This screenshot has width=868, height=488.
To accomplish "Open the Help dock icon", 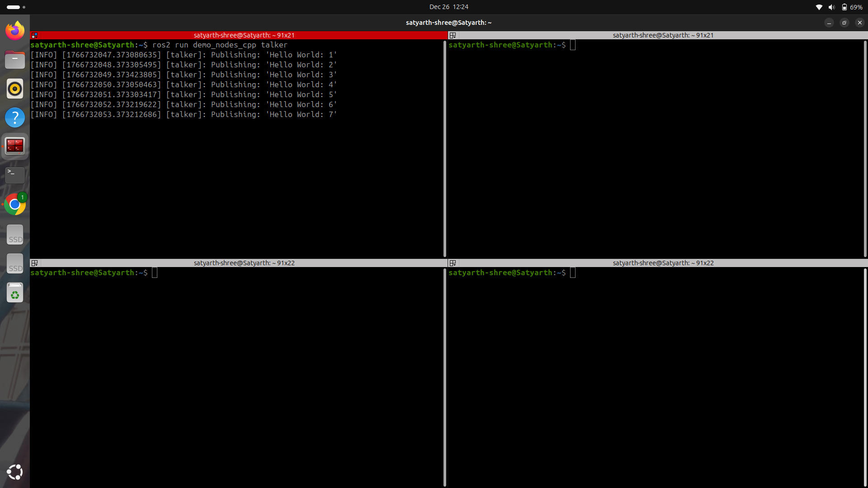I will pyautogui.click(x=15, y=117).
